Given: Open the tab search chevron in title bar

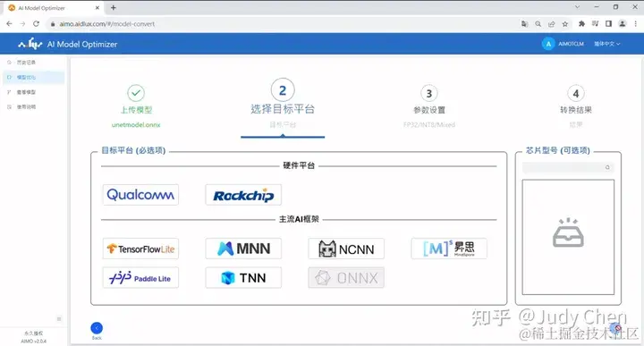Looking at the screenshot, I should [x=578, y=7].
